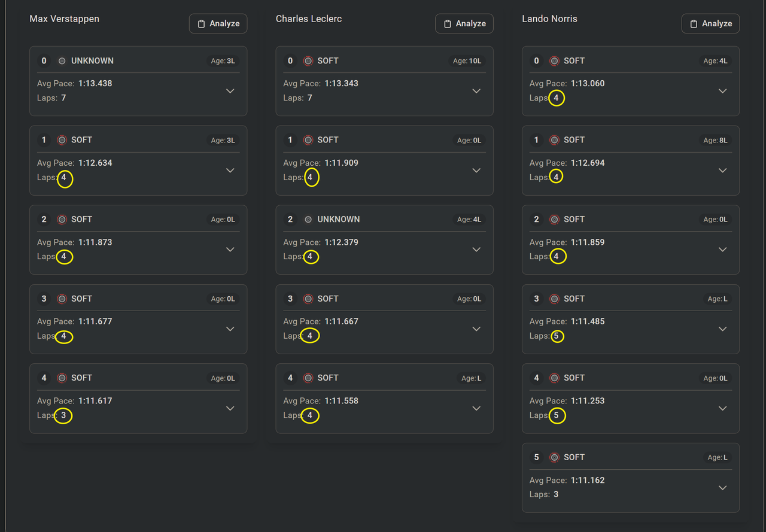Select the soft tyre icon in Norris stint 5
This screenshot has height=532, width=766.
pos(554,457)
